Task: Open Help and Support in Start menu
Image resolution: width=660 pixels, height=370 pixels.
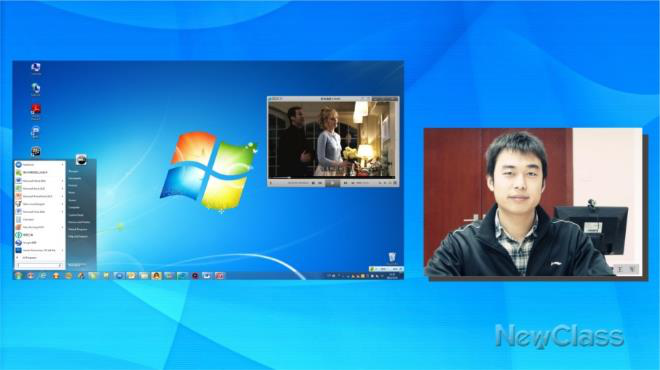Action: coord(78,237)
